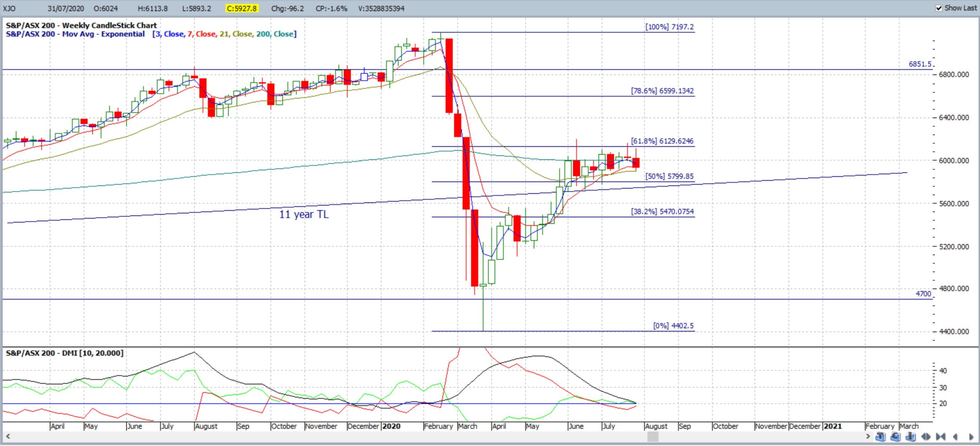Click the 6800.000 price axis label
This screenshot has width=980, height=446.
coord(954,74)
